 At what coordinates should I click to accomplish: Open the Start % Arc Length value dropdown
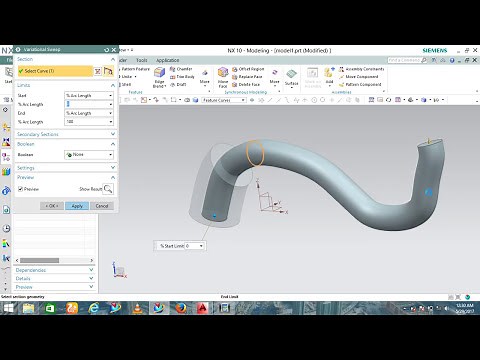click(111, 104)
